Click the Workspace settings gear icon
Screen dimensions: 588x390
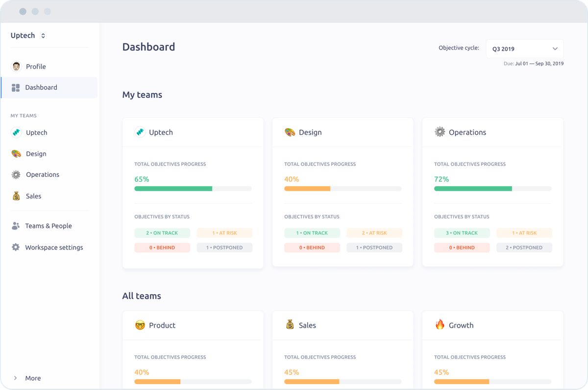[x=16, y=247]
